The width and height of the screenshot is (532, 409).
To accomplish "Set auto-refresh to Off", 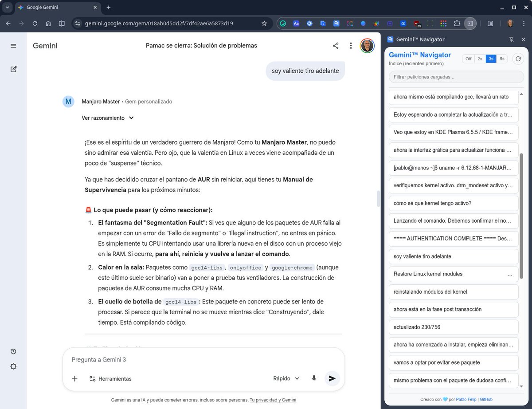I will (468, 59).
